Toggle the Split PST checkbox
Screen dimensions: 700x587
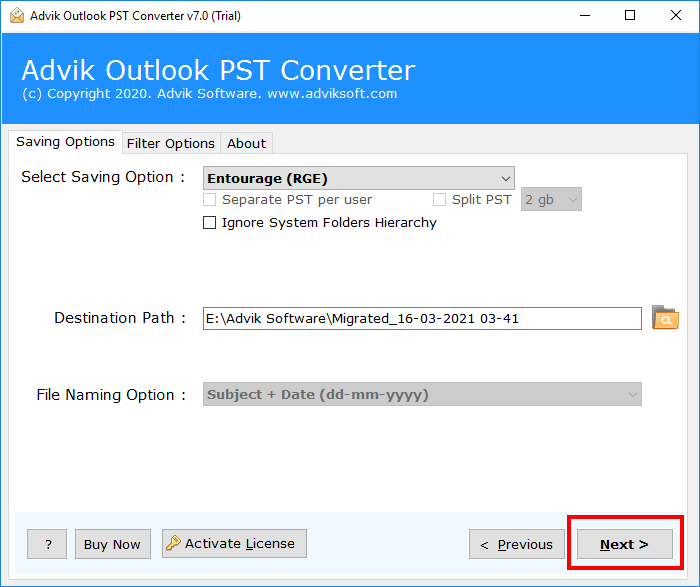pyautogui.click(x=439, y=200)
